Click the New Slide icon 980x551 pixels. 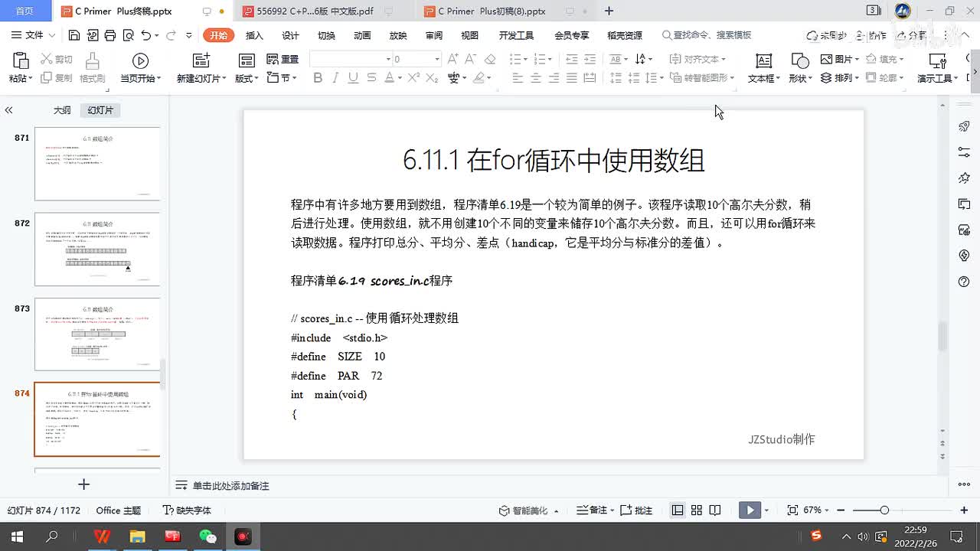tap(201, 61)
